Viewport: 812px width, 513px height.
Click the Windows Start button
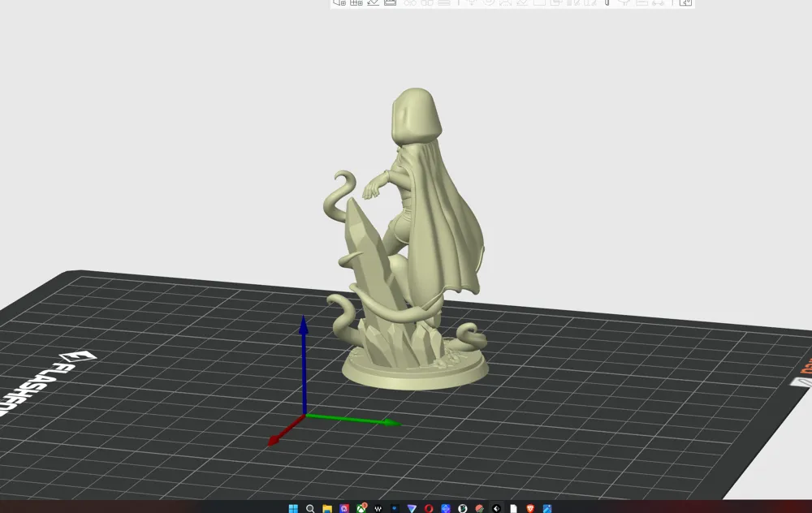[x=293, y=508]
